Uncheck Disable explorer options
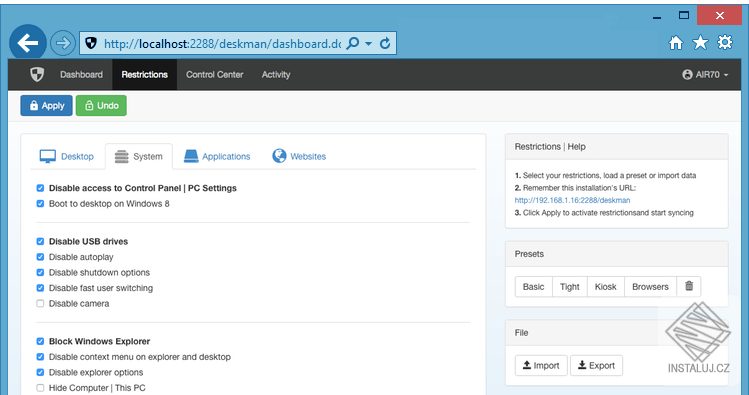 point(40,372)
